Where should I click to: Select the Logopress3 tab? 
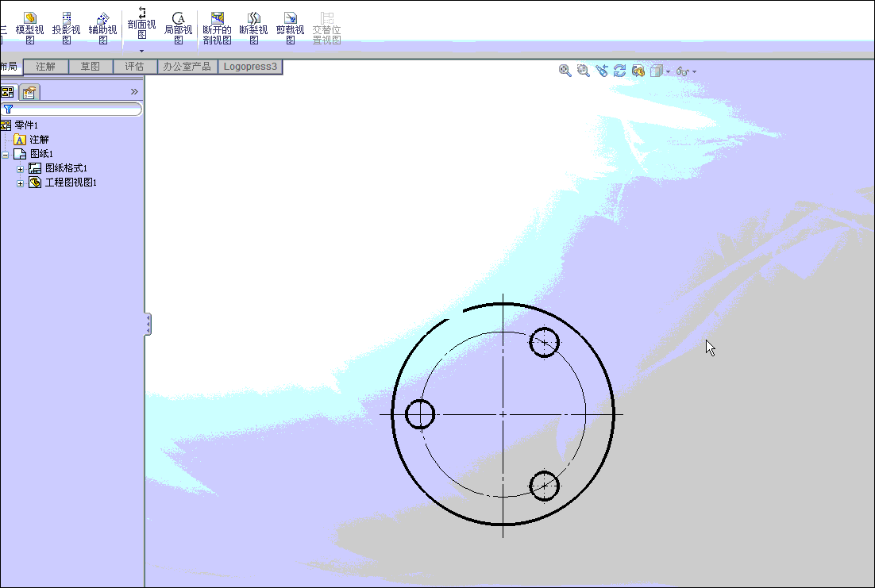[250, 67]
